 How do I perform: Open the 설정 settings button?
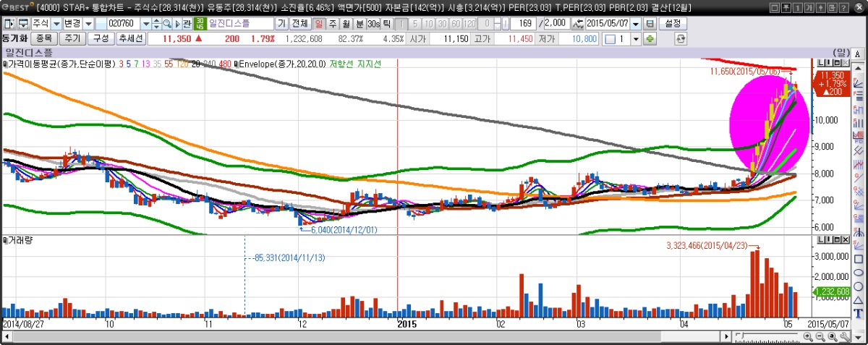673,24
